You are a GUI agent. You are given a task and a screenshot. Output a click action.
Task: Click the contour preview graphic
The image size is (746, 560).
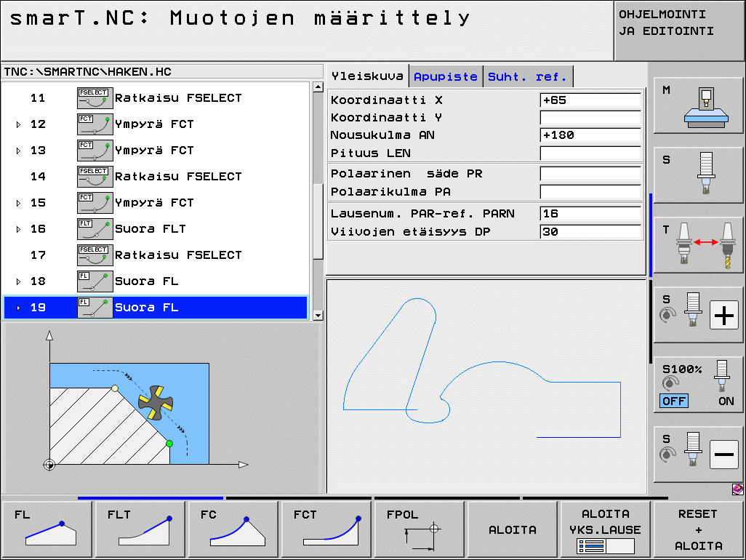tap(486, 386)
